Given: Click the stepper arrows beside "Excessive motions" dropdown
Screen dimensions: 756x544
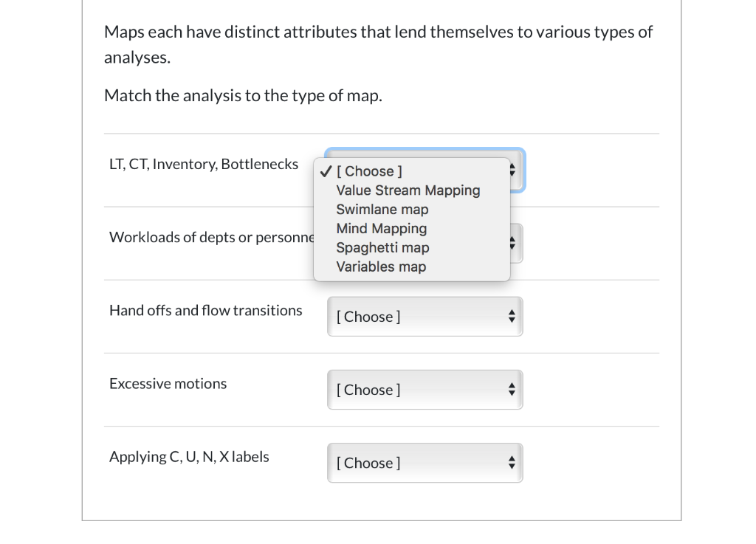Looking at the screenshot, I should pos(512,389).
